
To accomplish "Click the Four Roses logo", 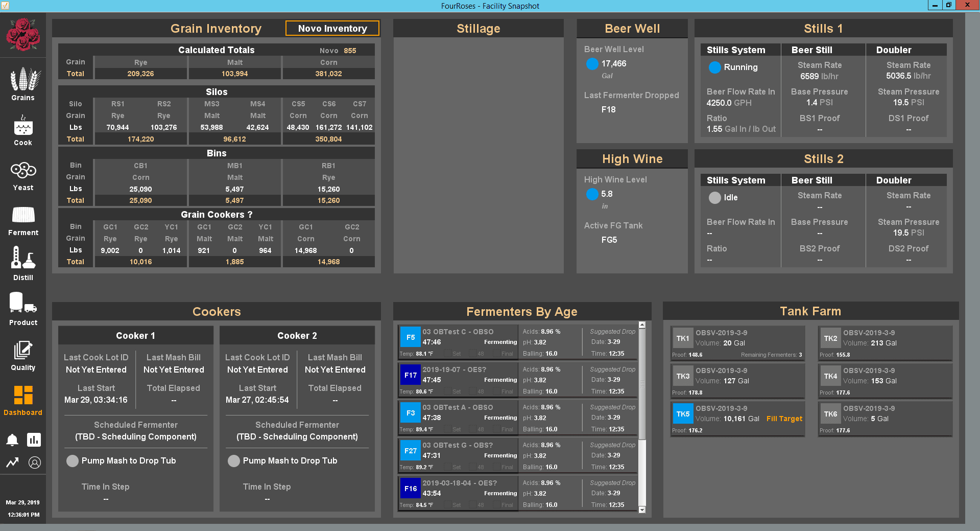I will (x=23, y=34).
